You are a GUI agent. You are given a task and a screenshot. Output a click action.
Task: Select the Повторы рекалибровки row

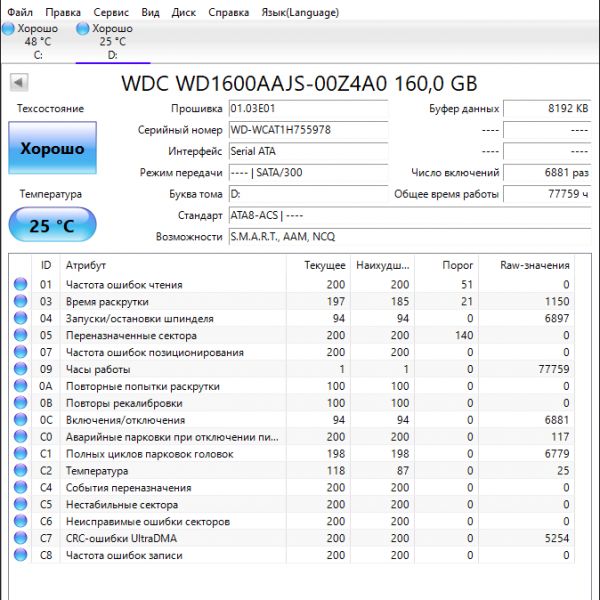point(292,403)
